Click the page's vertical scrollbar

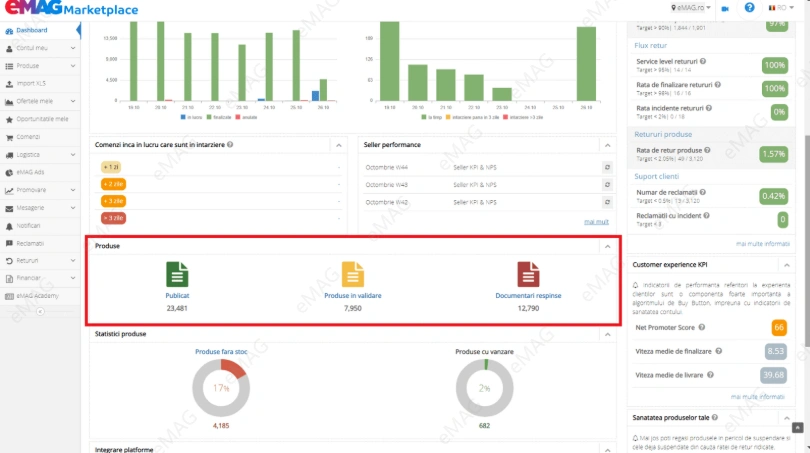coord(805,200)
